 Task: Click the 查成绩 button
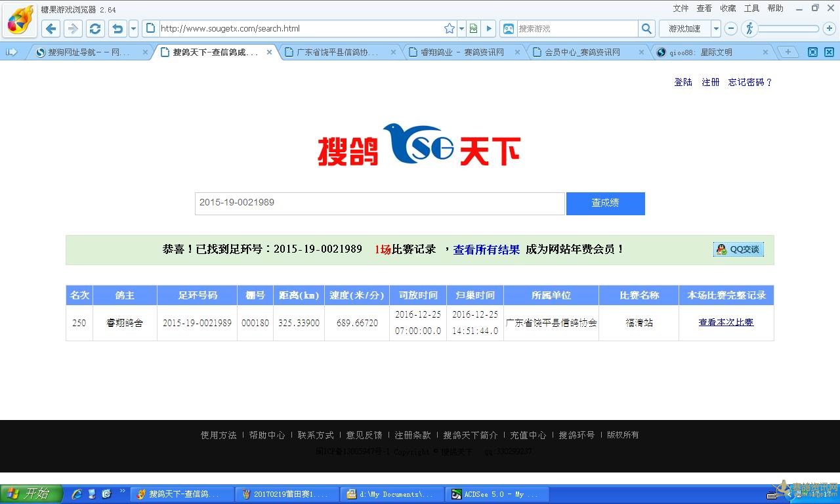pyautogui.click(x=605, y=203)
